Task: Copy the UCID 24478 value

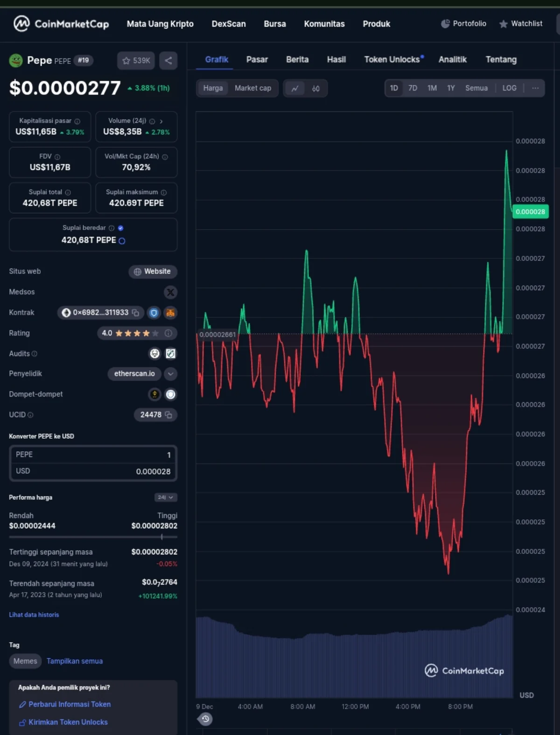Action: (168, 415)
